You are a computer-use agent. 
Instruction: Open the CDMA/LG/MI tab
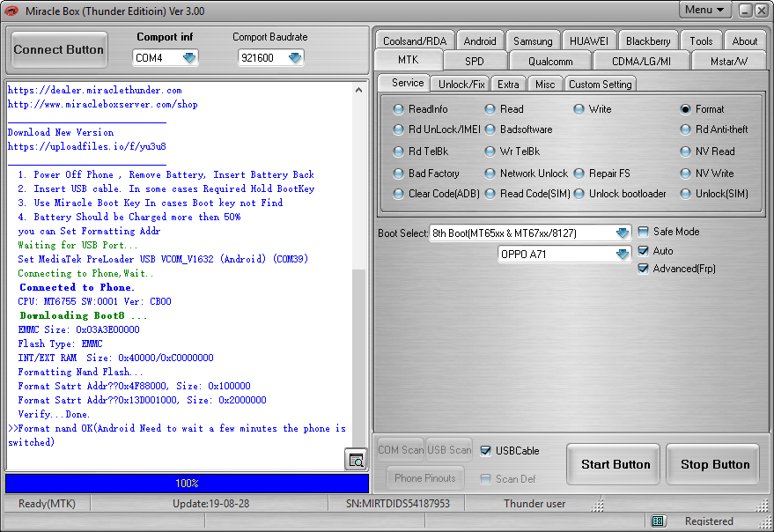pyautogui.click(x=641, y=62)
